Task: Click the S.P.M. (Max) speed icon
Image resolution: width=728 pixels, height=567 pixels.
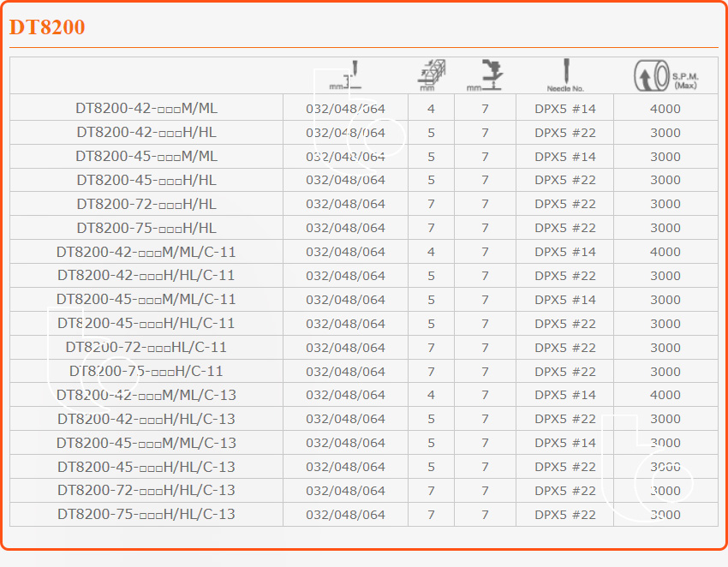Action: [x=665, y=75]
